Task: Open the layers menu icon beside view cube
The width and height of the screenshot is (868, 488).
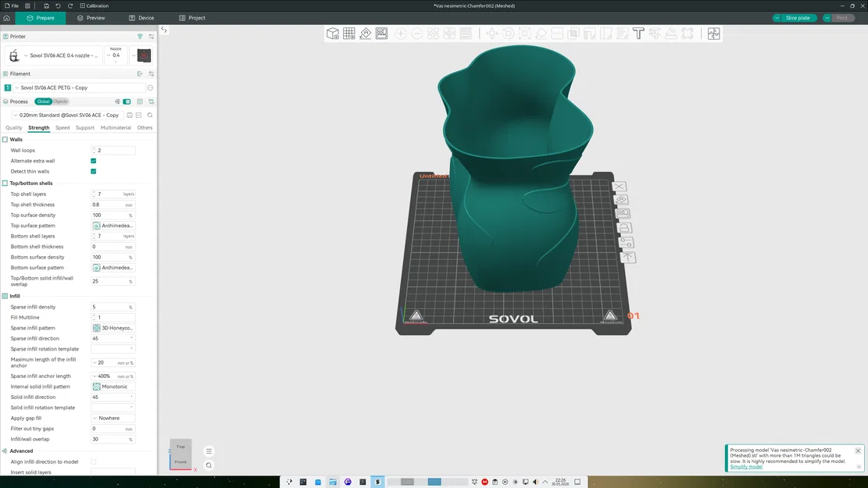Action: tap(209, 451)
